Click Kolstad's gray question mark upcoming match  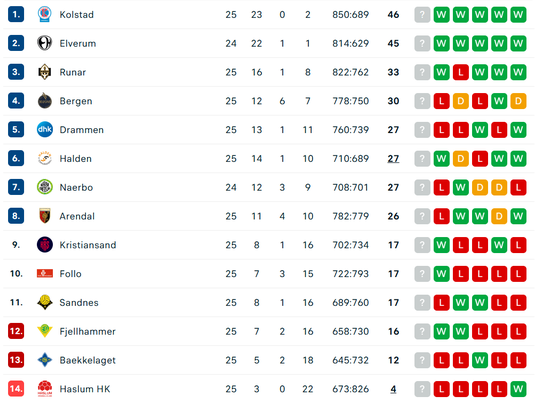[x=422, y=14]
